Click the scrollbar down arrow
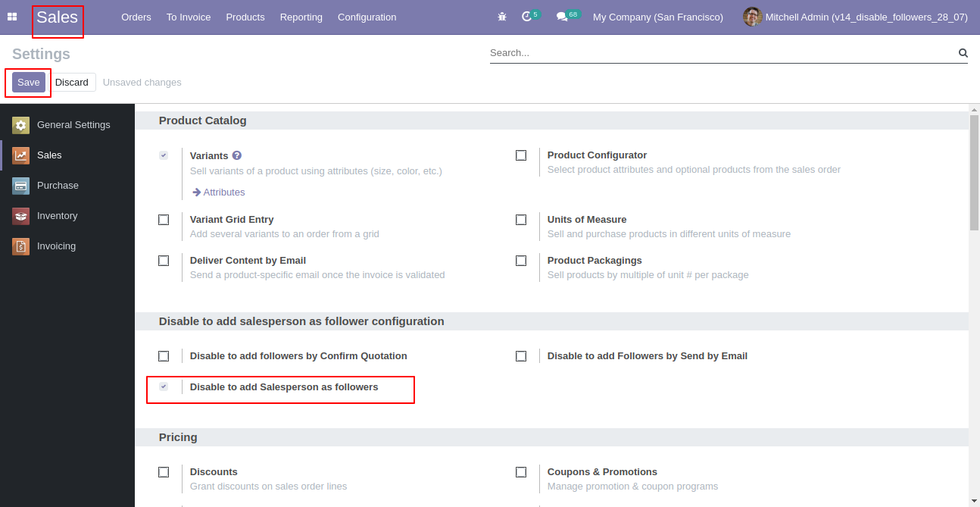The width and height of the screenshot is (980, 507). [x=974, y=501]
